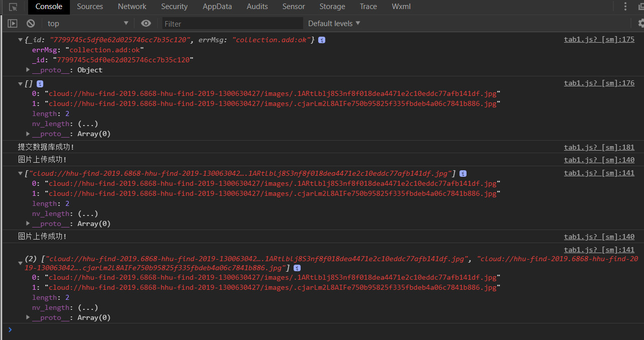The width and height of the screenshot is (644, 340).
Task: Collapse the (2) array log entry
Action: [x=20, y=259]
